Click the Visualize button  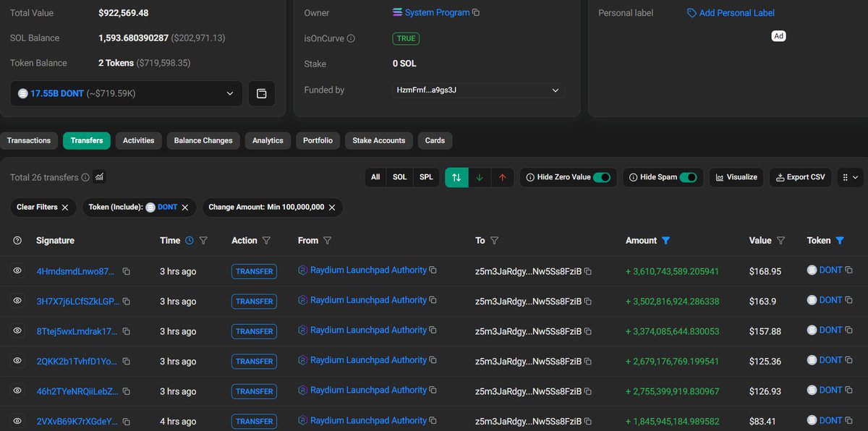click(736, 177)
